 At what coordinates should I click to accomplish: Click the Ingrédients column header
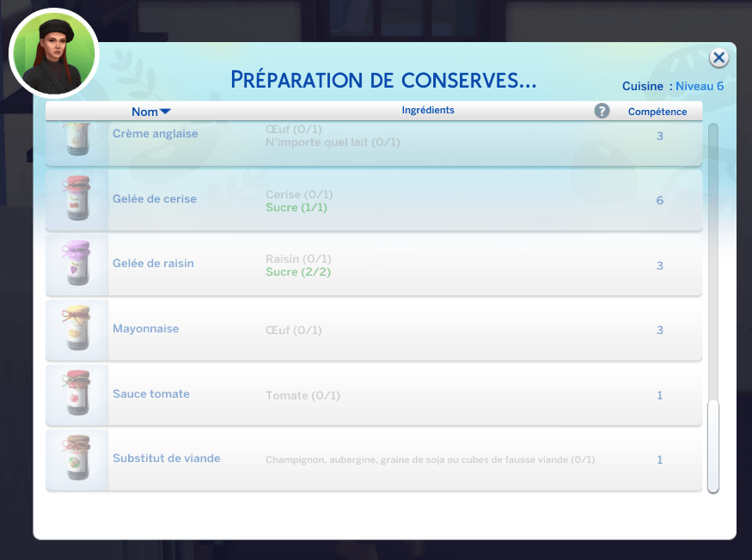[428, 110]
